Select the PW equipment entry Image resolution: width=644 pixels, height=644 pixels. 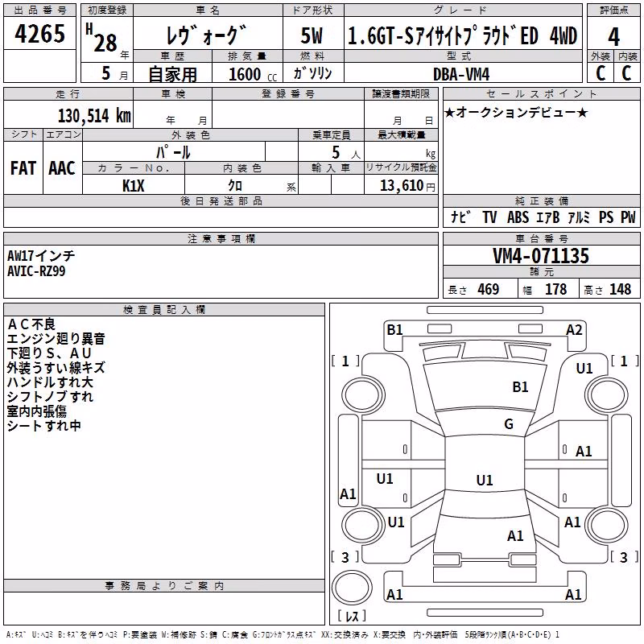[x=628, y=217]
